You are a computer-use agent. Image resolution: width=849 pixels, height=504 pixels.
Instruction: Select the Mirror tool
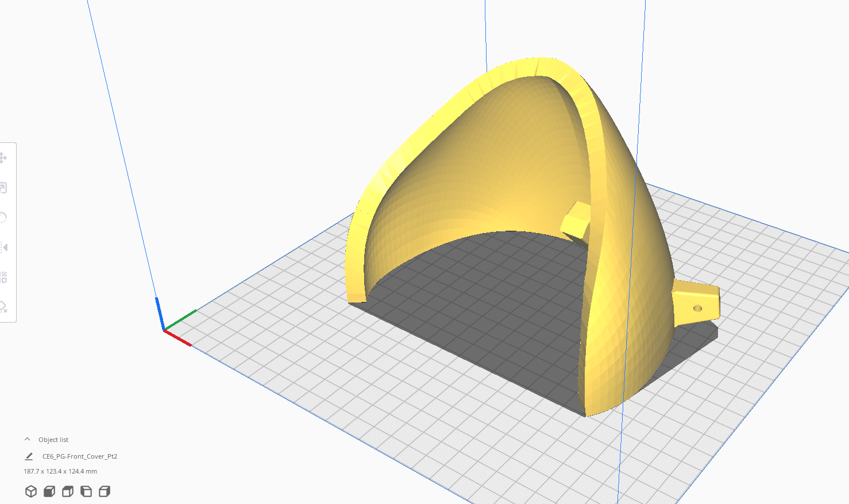click(x=3, y=247)
